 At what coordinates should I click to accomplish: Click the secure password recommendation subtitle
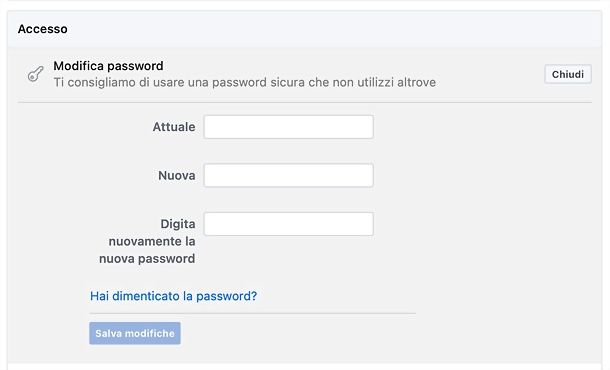[x=245, y=82]
